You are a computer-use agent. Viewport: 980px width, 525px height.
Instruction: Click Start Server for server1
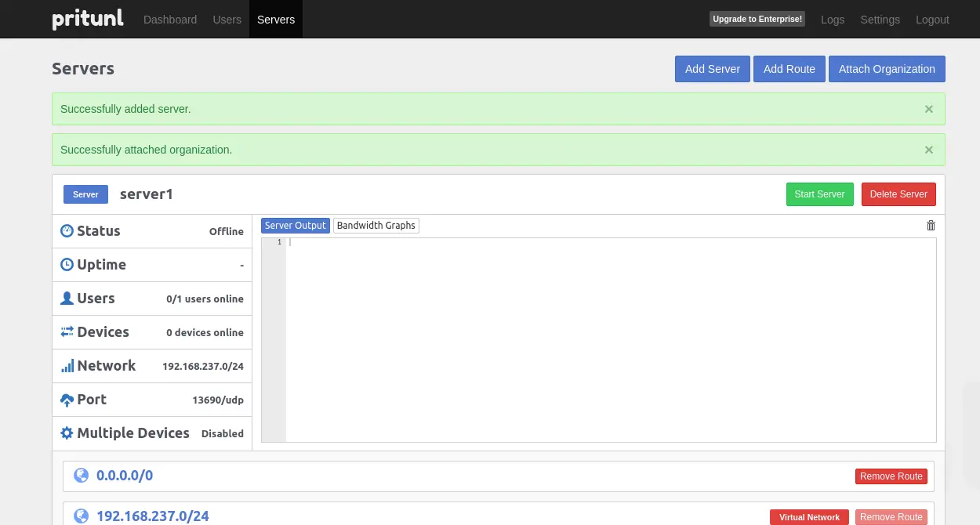pyautogui.click(x=819, y=194)
